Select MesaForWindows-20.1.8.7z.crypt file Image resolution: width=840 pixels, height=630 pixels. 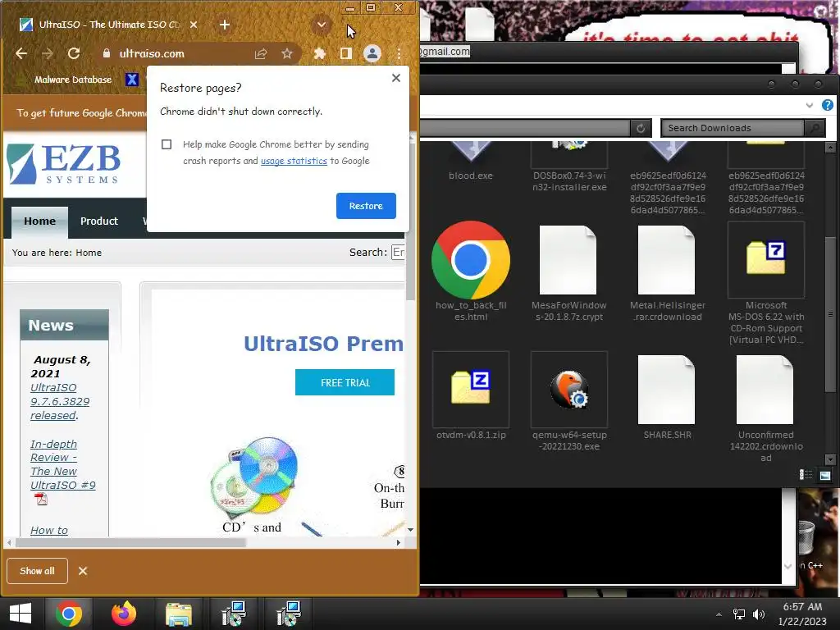568,273
